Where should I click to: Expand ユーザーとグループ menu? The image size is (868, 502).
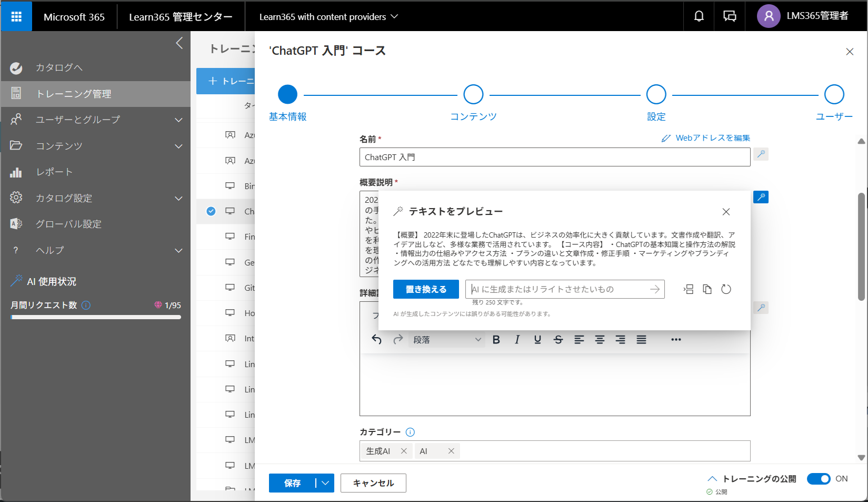click(x=179, y=120)
